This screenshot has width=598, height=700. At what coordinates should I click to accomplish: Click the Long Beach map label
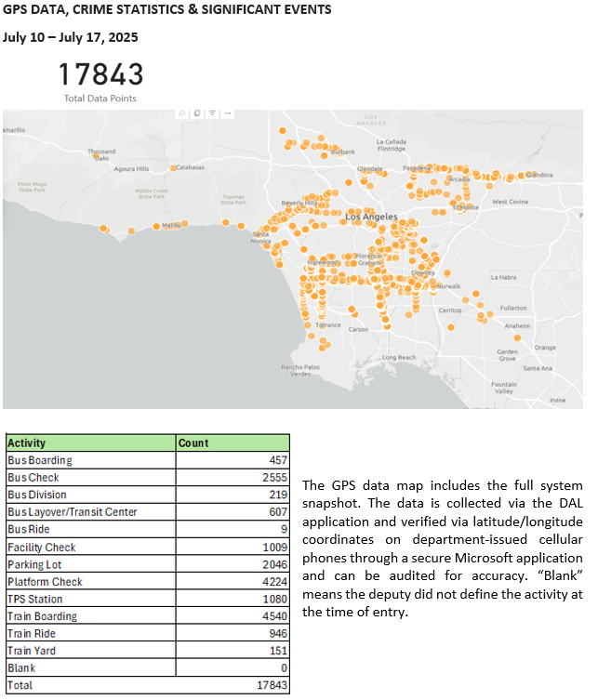tap(399, 357)
